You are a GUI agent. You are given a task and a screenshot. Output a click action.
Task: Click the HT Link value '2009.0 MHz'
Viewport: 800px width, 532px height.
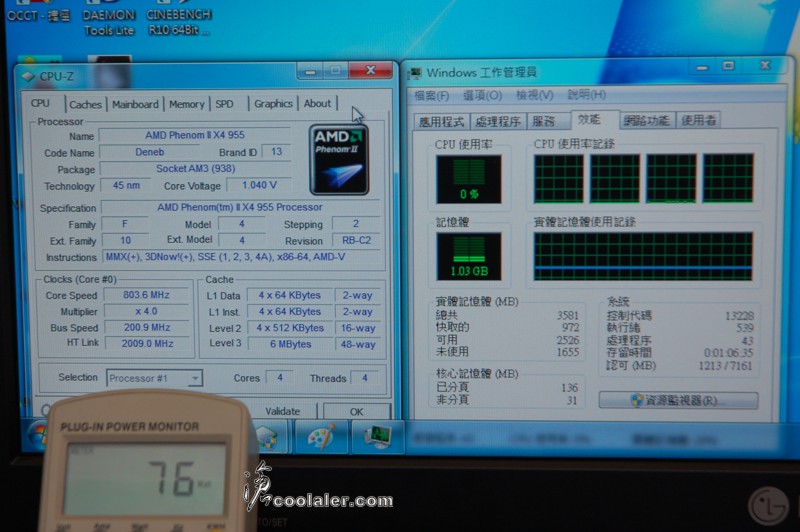[x=147, y=344]
